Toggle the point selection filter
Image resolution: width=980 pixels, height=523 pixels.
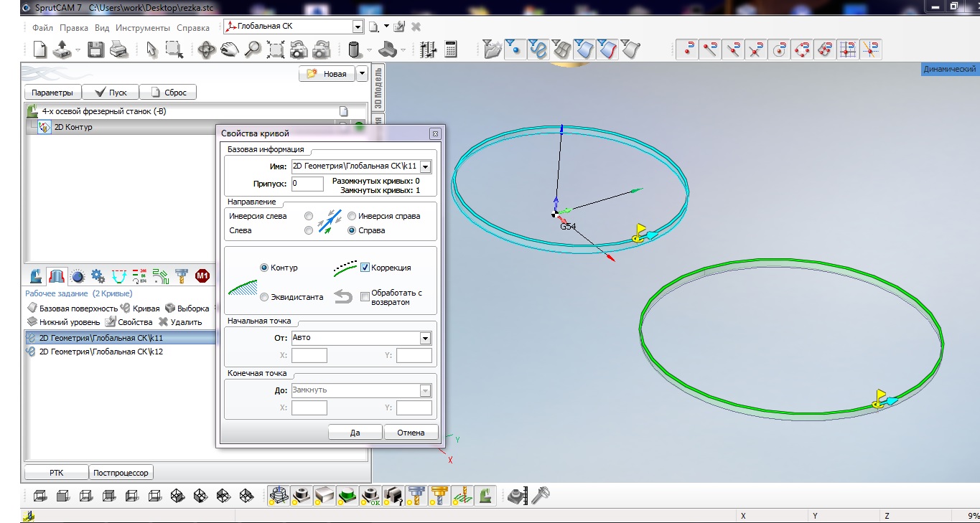515,49
